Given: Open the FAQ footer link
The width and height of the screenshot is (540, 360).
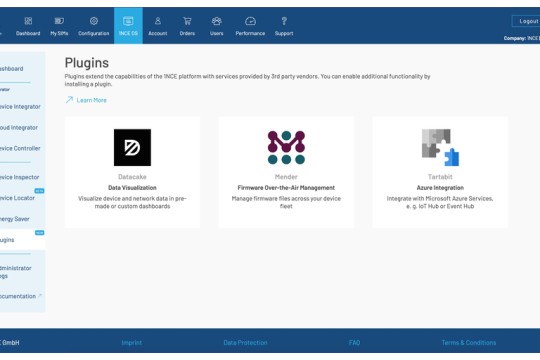Looking at the screenshot, I should pyautogui.click(x=354, y=342).
